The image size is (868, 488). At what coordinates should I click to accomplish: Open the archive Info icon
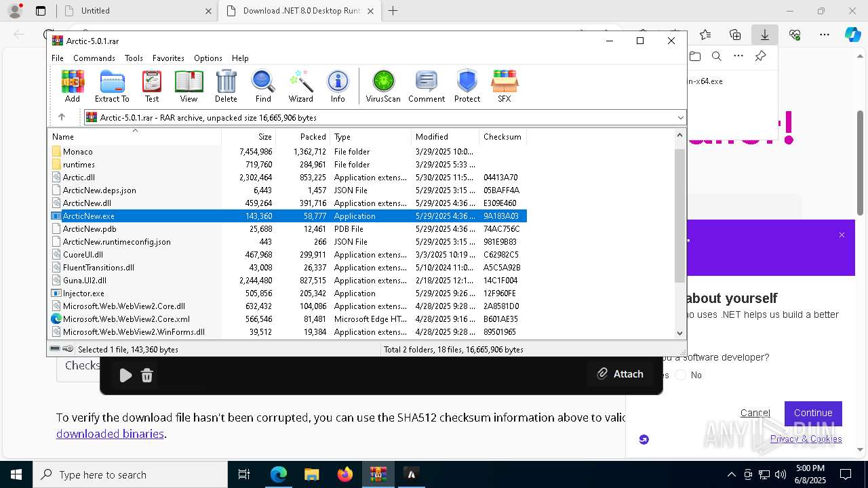[x=338, y=86]
